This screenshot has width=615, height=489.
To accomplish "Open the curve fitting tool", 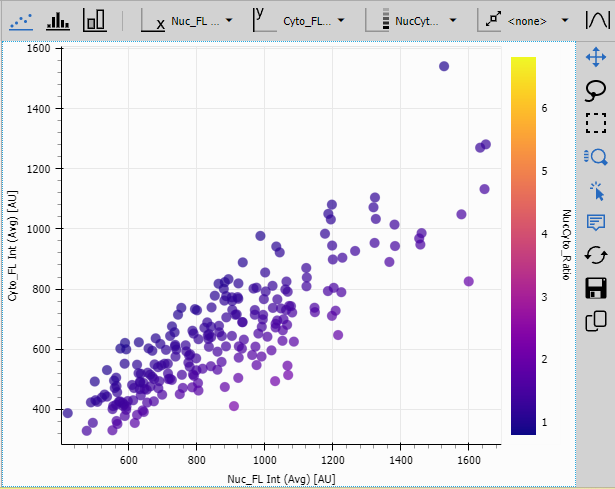I will tap(597, 20).
